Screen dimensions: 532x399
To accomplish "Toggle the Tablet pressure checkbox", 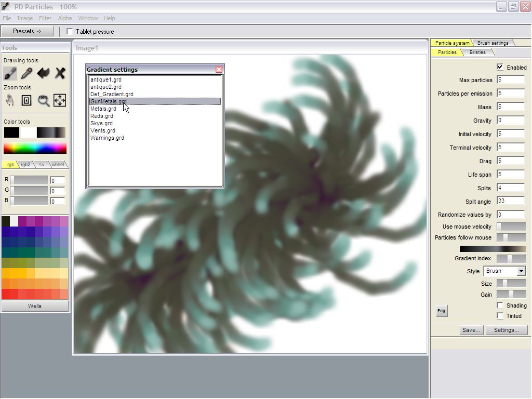I will [x=70, y=32].
